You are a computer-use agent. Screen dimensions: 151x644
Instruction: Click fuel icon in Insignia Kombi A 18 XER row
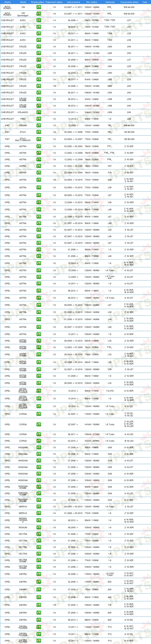click(x=39, y=500)
